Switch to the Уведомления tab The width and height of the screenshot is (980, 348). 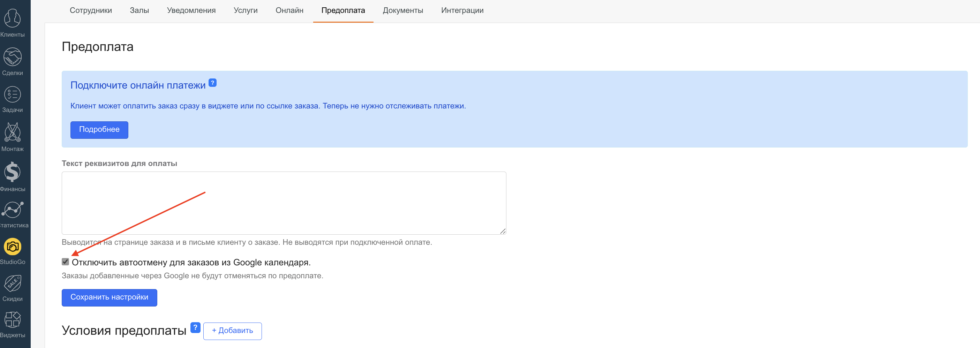click(191, 10)
